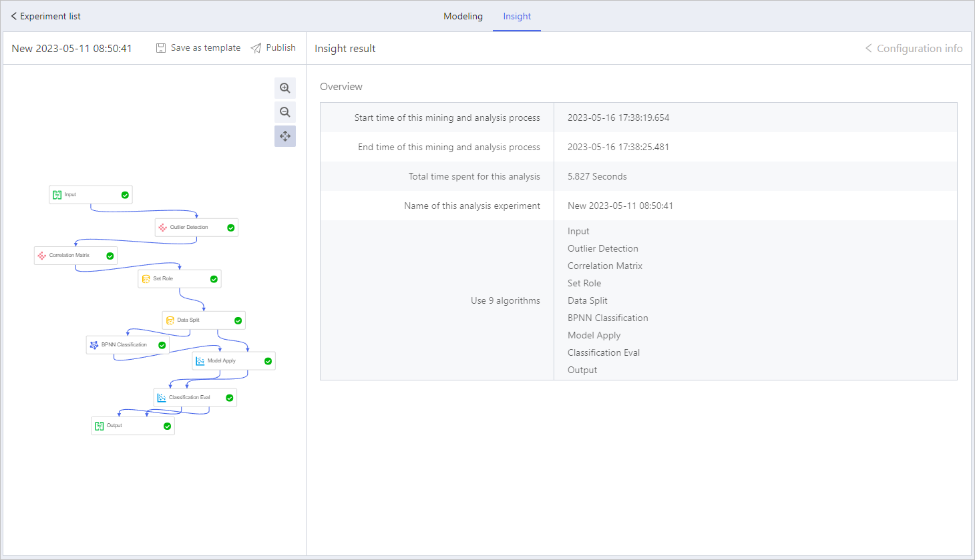This screenshot has width=975, height=560.
Task: Open the Correlation Matrix node
Action: pyautogui.click(x=44, y=255)
